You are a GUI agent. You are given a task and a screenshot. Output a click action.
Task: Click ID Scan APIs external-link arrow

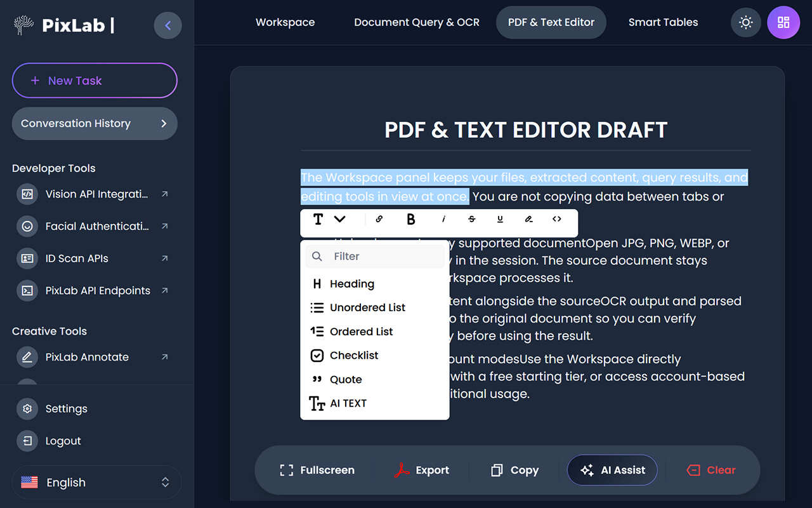[x=165, y=258]
